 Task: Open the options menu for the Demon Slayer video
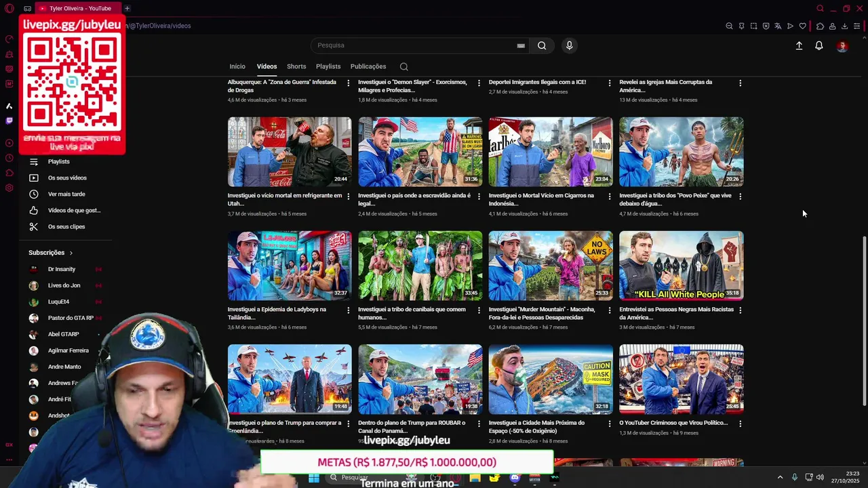pyautogui.click(x=479, y=83)
